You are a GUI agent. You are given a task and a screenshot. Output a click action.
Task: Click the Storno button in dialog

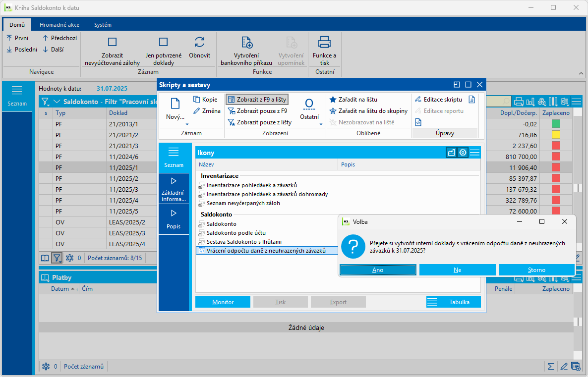click(x=536, y=270)
